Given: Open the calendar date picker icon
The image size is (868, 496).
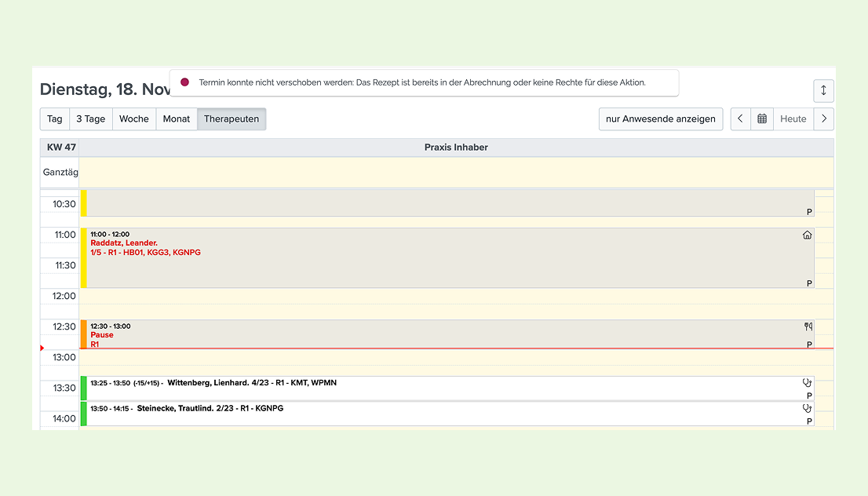Looking at the screenshot, I should 762,119.
